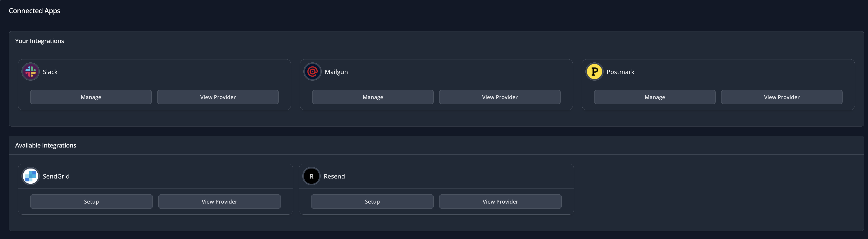Select the Available Integrations section heading
This screenshot has height=239, width=868.
pos(45,145)
